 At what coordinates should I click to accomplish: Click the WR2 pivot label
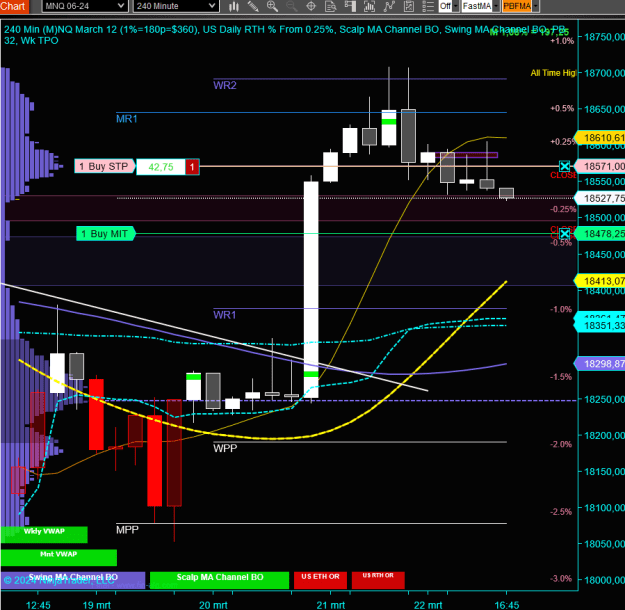pos(224,85)
